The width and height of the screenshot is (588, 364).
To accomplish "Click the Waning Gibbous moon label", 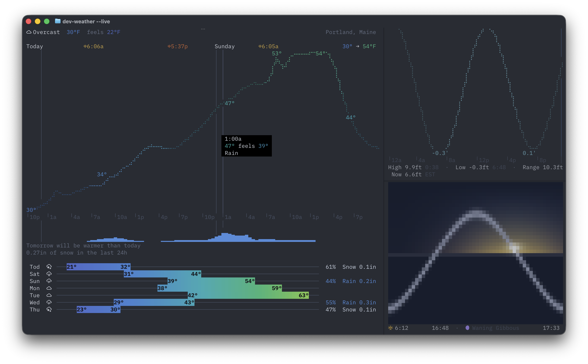I will pyautogui.click(x=495, y=328).
